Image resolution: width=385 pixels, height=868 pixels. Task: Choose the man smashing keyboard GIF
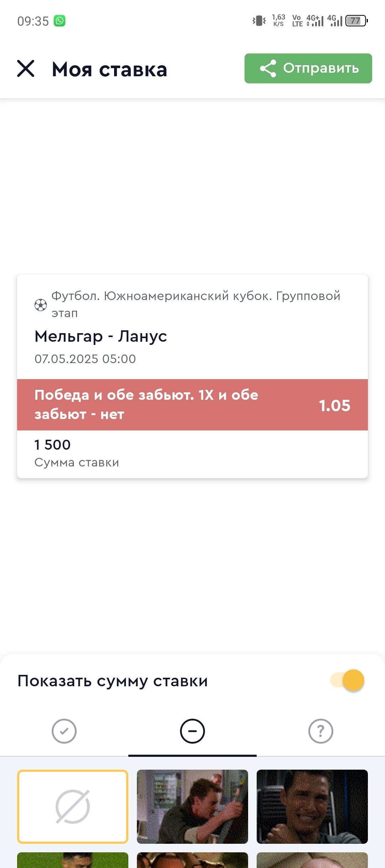pyautogui.click(x=192, y=807)
